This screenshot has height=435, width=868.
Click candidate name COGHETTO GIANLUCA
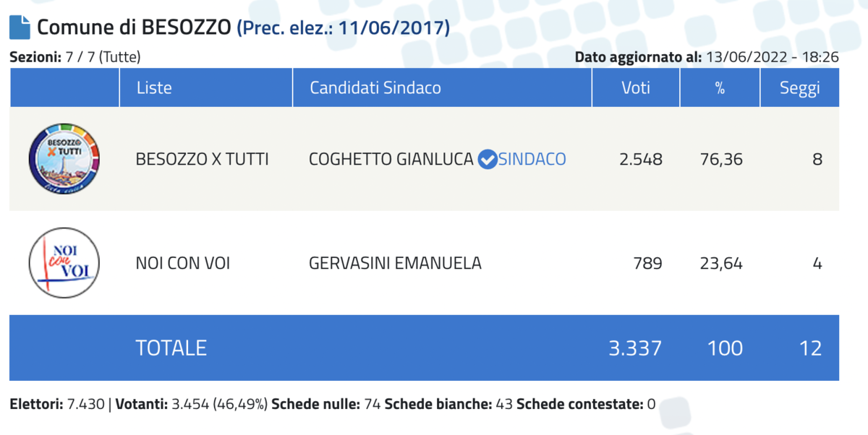(391, 159)
